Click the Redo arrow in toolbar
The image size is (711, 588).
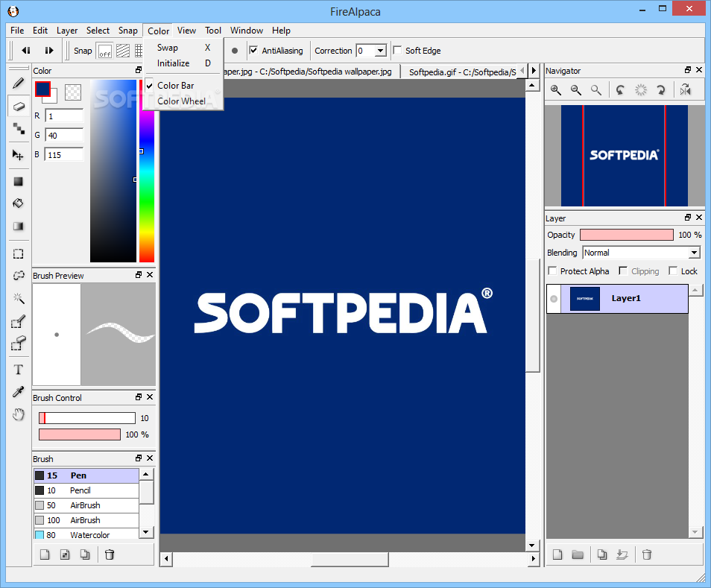[x=49, y=51]
